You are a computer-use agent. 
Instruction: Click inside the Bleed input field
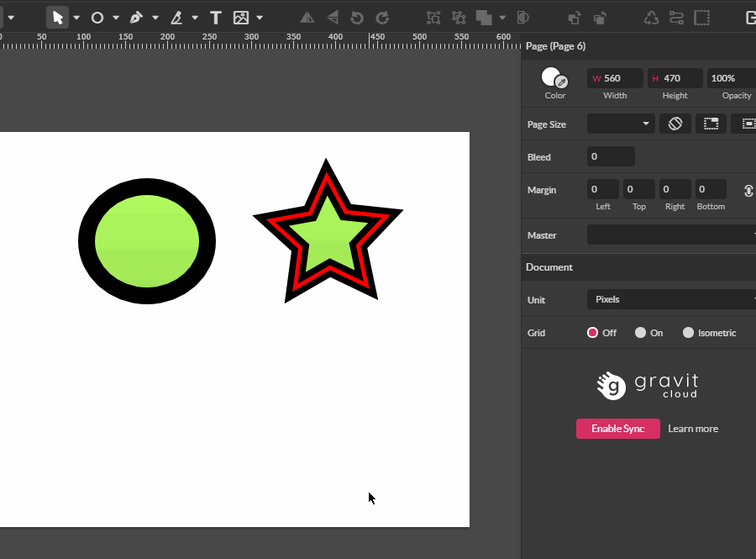611,156
